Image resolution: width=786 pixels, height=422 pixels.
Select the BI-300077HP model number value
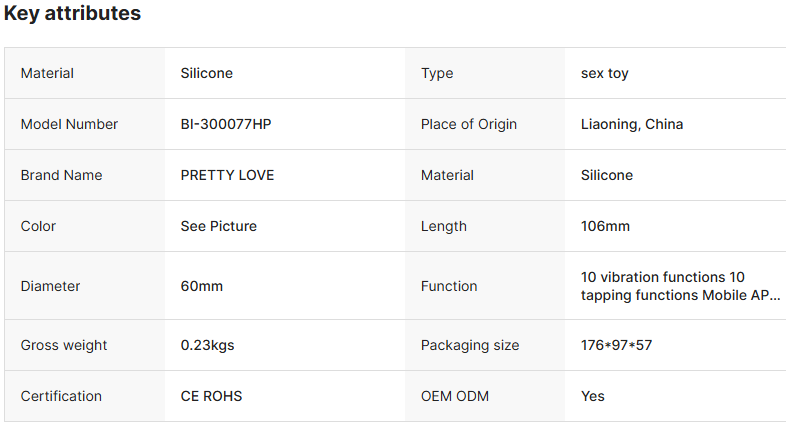click(225, 124)
